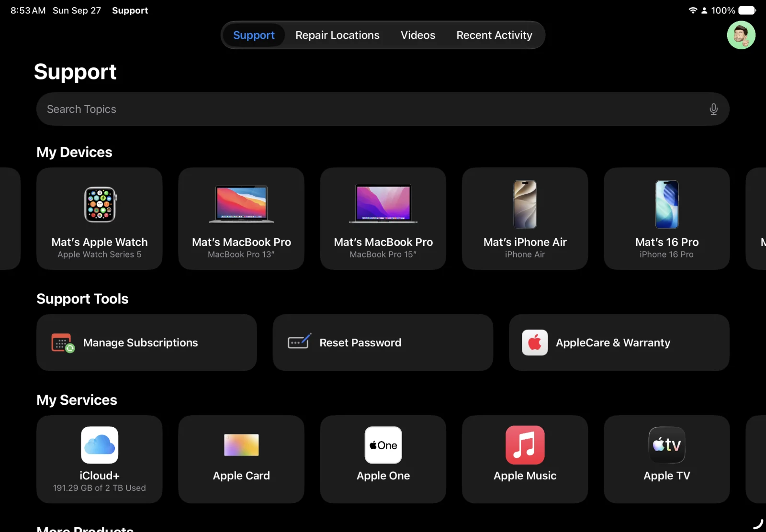Viewport: 766px width, 532px height.
Task: Tap the date Sun Sep 27
Action: pos(77,11)
